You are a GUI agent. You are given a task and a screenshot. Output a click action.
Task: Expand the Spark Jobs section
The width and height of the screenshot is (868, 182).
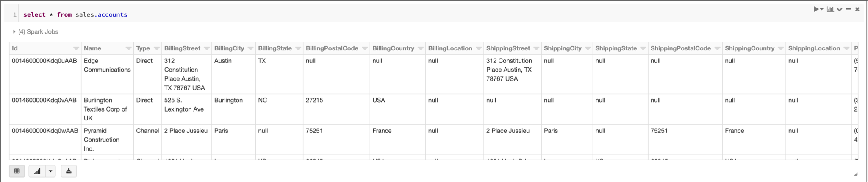(x=14, y=32)
